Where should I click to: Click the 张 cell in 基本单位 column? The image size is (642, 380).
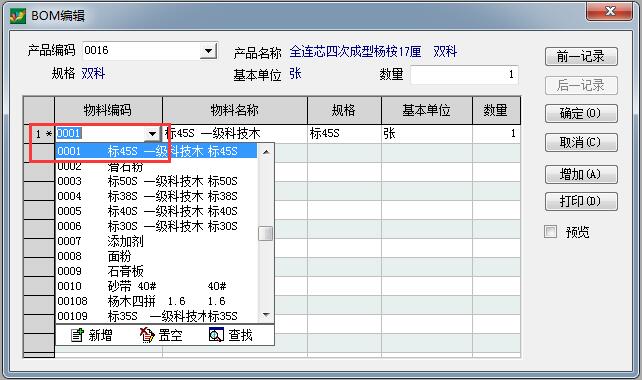pos(427,133)
